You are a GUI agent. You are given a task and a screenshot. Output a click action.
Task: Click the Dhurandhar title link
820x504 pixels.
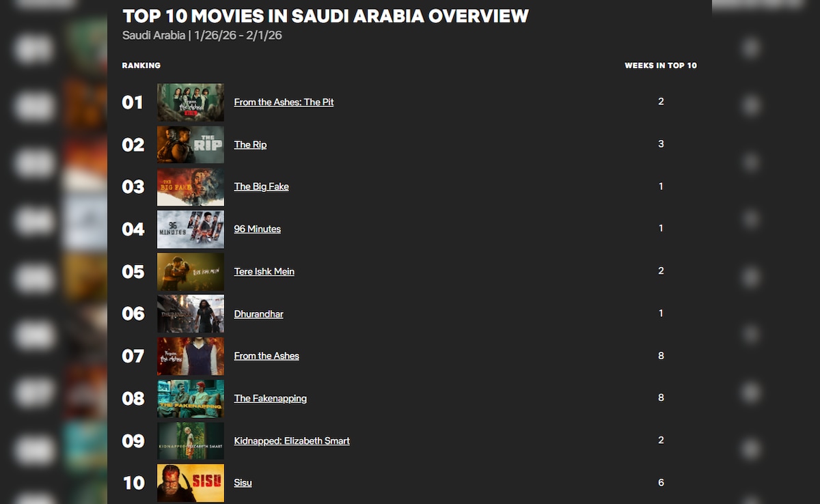coord(258,314)
